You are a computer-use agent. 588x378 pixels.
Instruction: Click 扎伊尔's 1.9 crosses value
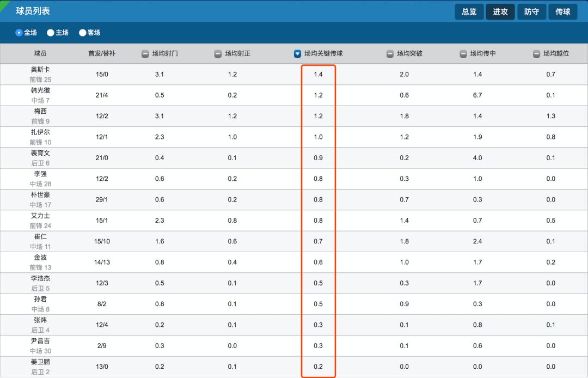click(x=477, y=137)
